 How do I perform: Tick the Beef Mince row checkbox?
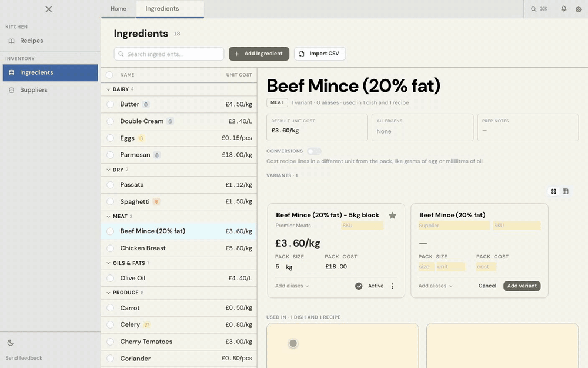point(111,231)
